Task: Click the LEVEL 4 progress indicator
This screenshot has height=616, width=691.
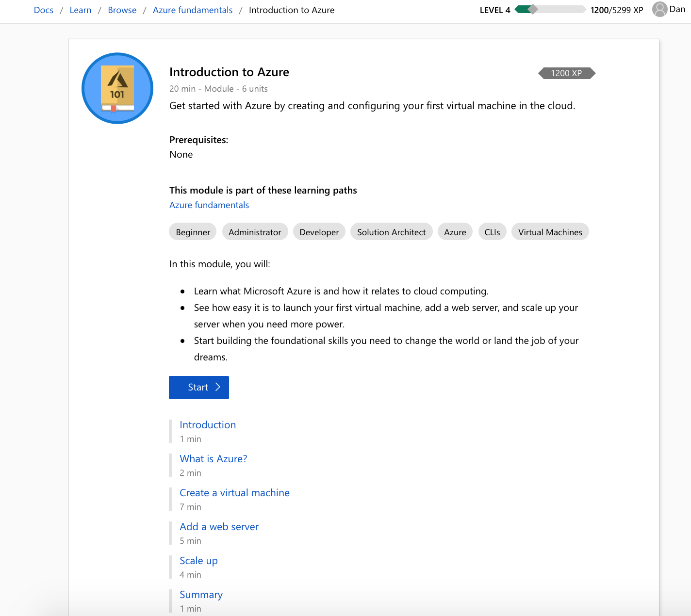Action: point(494,10)
